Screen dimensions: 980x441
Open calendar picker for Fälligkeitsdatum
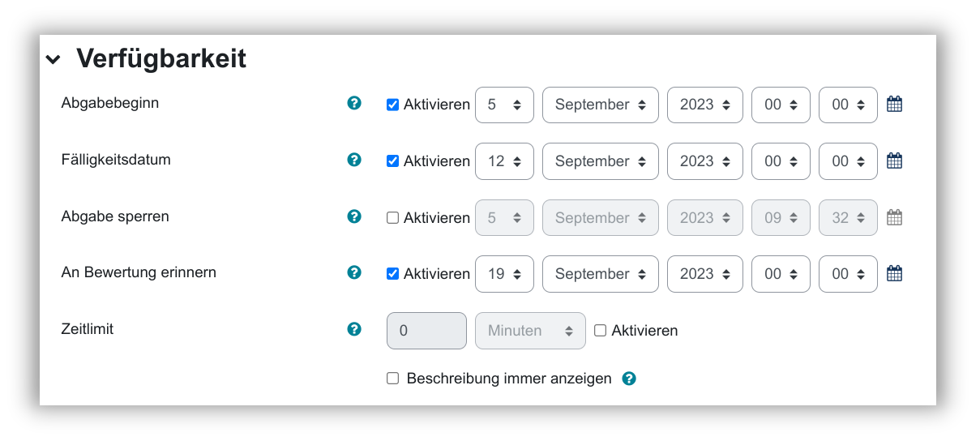tap(894, 161)
